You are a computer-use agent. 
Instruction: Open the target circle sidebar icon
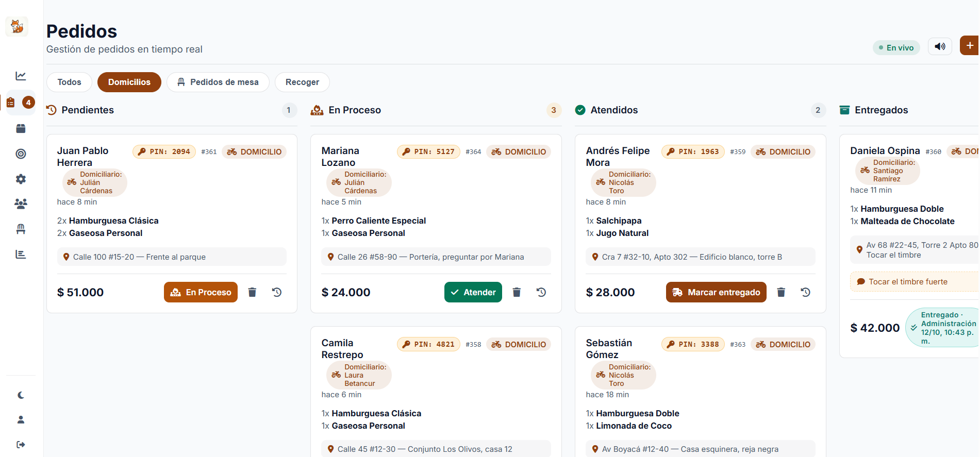[x=21, y=154]
